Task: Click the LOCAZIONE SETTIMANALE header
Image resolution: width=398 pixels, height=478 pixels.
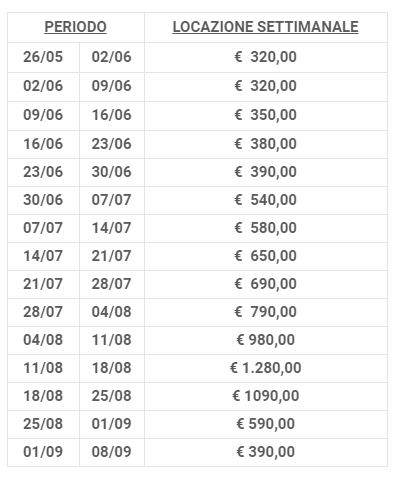Action: 265,27
